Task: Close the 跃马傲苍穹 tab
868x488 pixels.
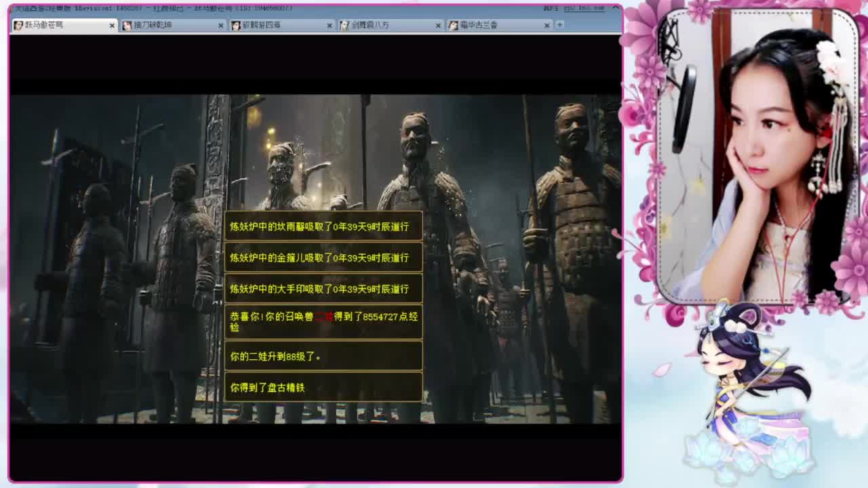Action: tap(112, 25)
